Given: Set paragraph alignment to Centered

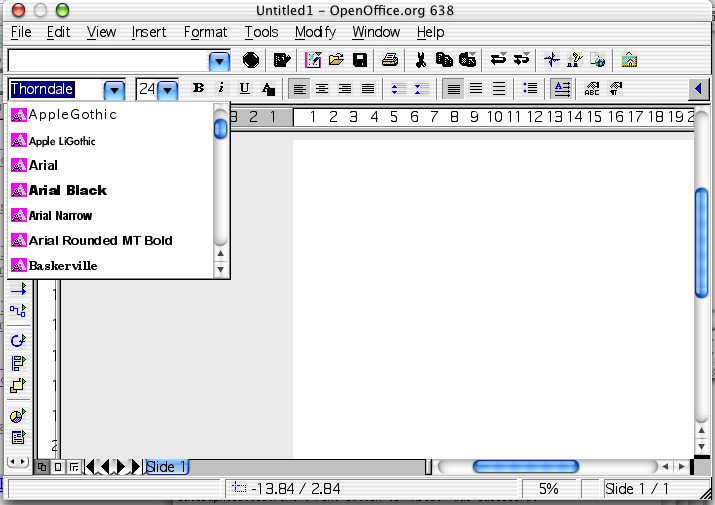Looking at the screenshot, I should pos(322,89).
